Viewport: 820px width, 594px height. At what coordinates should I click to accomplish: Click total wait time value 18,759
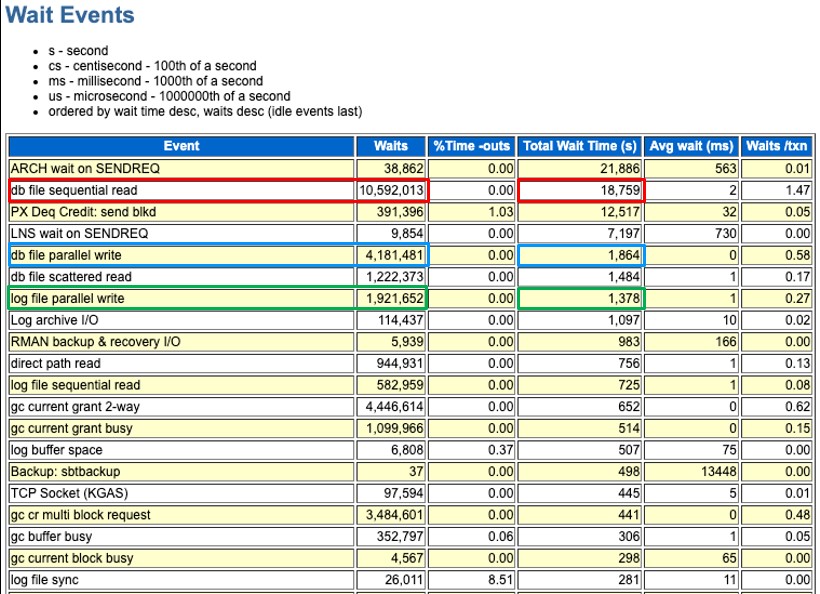coord(620,190)
